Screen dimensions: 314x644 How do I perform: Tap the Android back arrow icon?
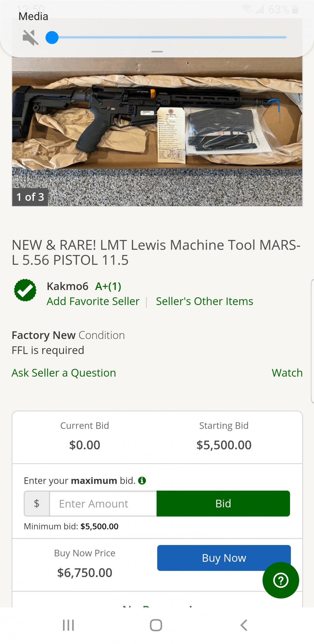point(244,625)
